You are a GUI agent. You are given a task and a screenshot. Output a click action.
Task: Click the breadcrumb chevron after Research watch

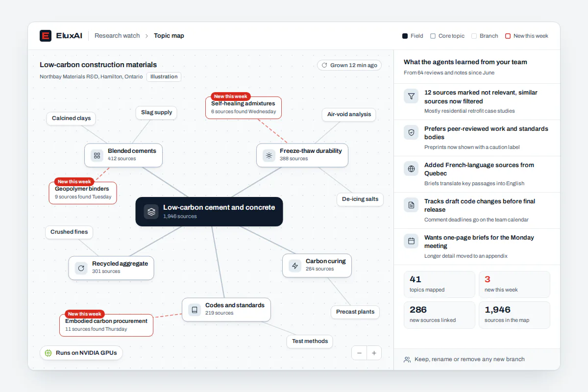147,36
